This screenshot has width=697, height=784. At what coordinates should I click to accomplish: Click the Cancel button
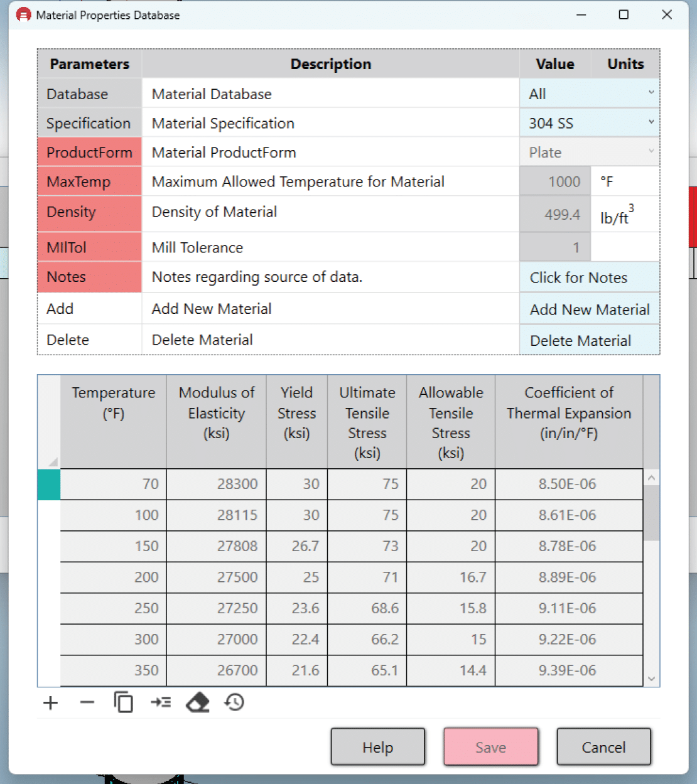point(603,747)
